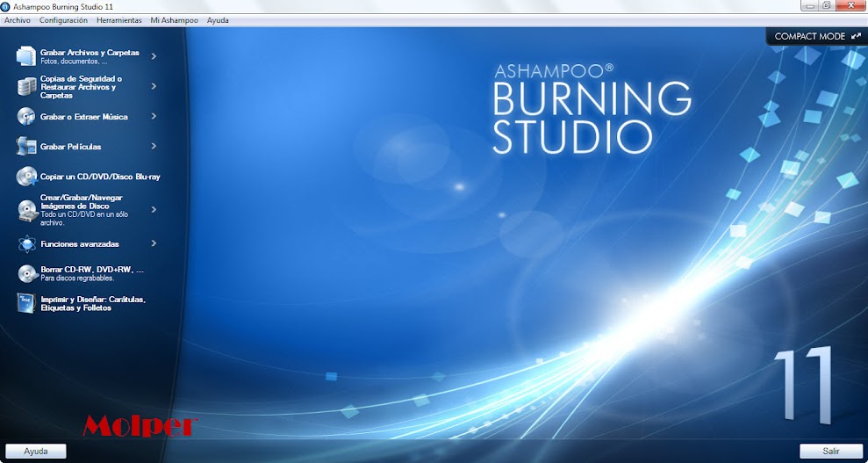This screenshot has height=463, width=868.
Task: Select Grabar Películas label
Action: pyautogui.click(x=71, y=147)
